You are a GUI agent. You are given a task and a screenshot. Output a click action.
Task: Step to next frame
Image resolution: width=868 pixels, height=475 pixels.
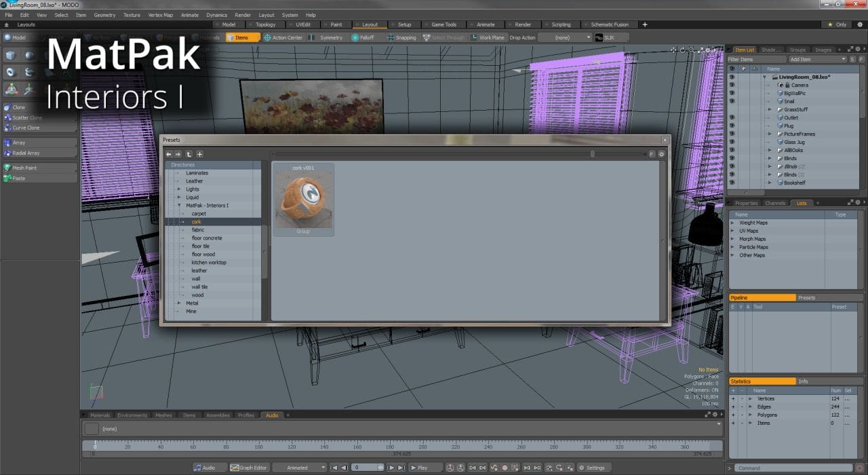pos(391,468)
